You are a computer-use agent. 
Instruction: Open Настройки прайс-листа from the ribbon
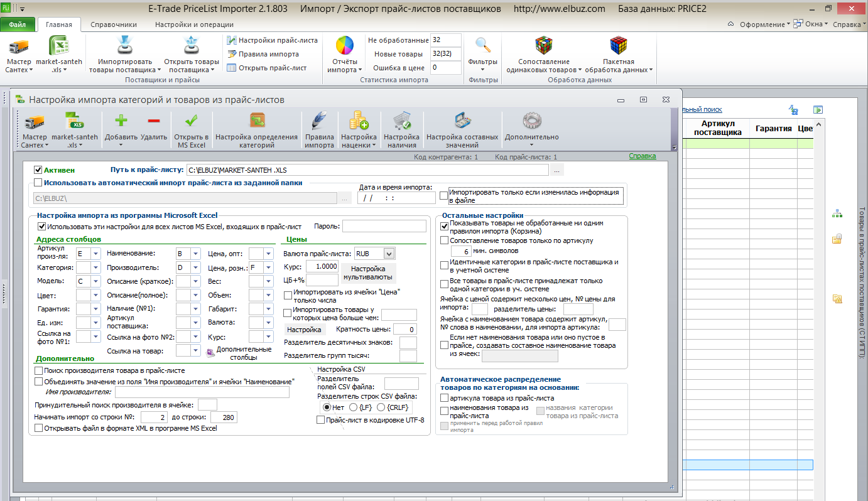272,40
